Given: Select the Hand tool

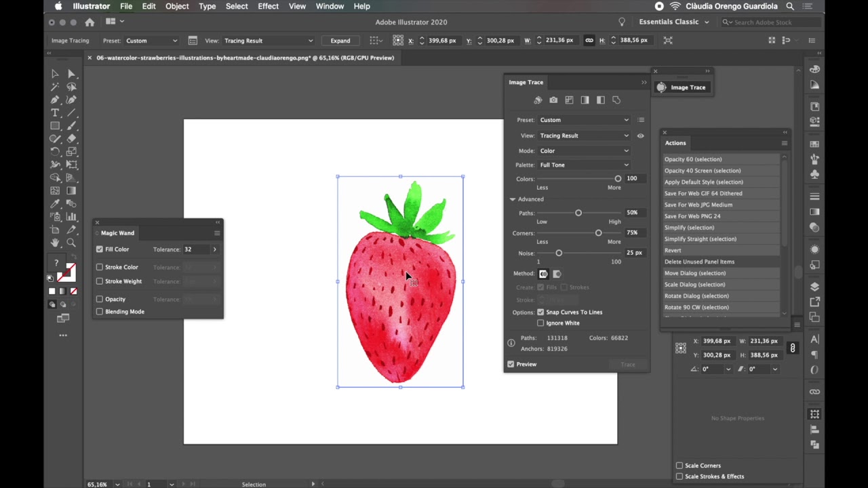Looking at the screenshot, I should [x=55, y=243].
